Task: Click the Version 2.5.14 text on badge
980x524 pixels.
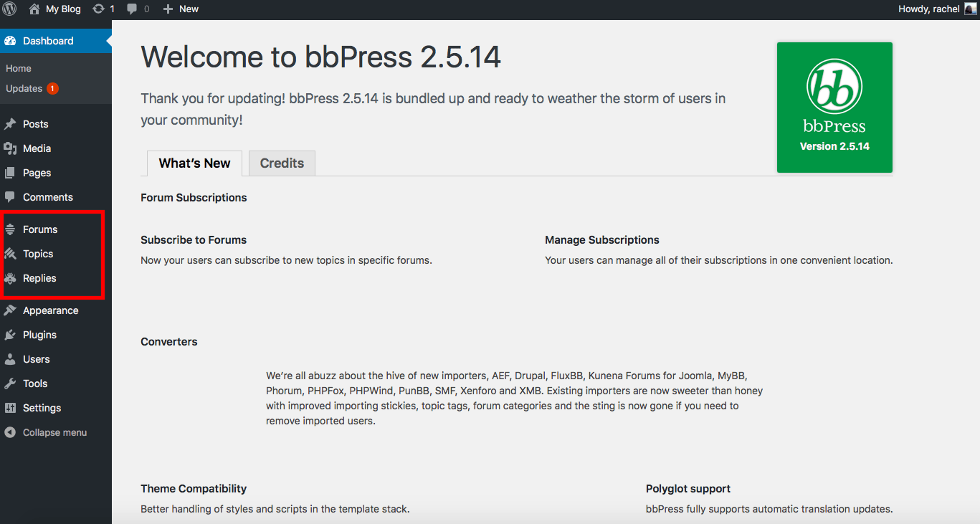Action: tap(834, 146)
